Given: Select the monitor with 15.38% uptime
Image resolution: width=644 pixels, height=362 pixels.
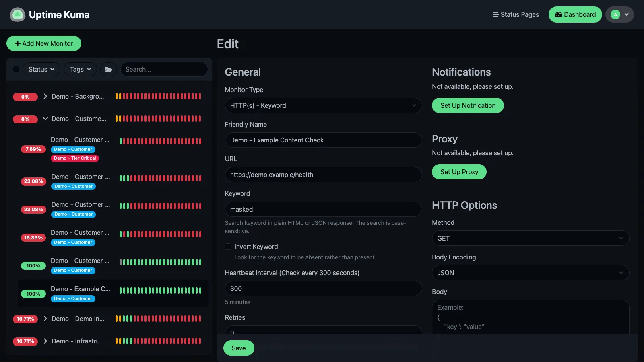Looking at the screenshot, I should click(113, 237).
